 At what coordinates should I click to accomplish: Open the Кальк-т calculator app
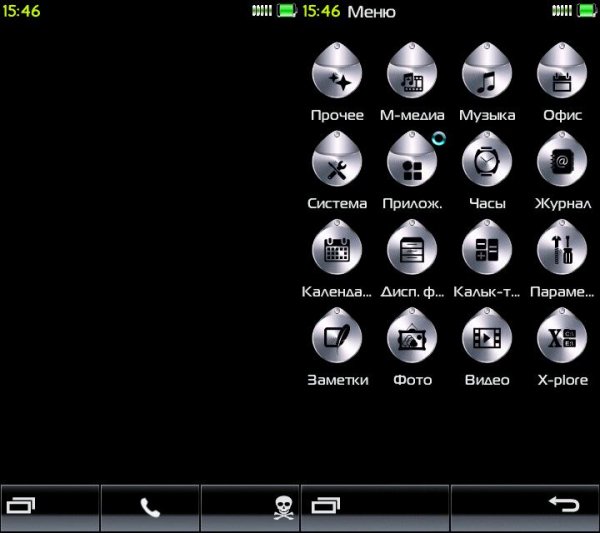[x=486, y=253]
